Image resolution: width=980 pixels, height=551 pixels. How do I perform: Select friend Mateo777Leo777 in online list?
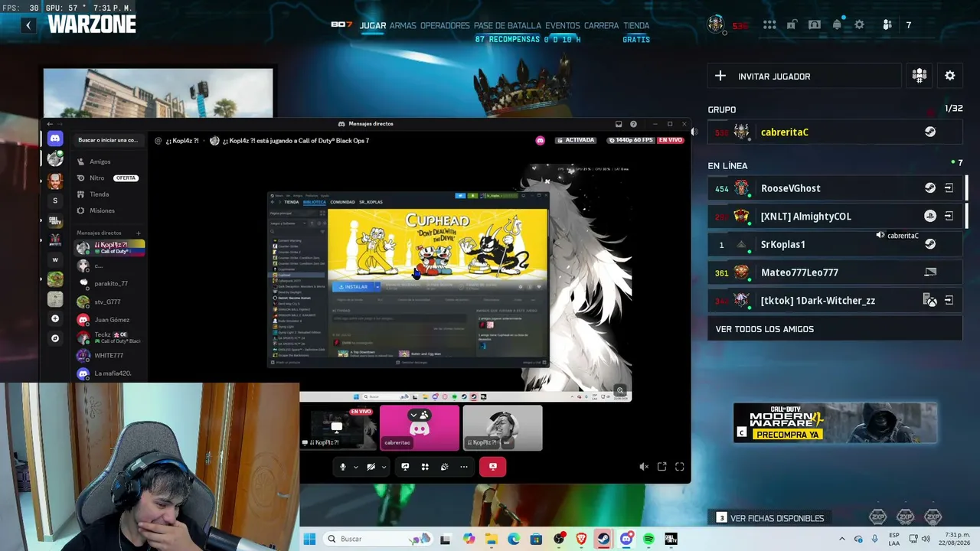pos(835,272)
